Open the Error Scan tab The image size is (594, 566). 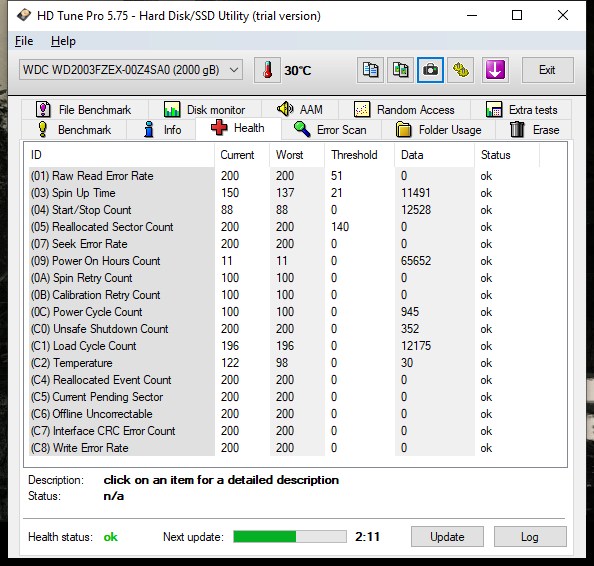[331, 130]
